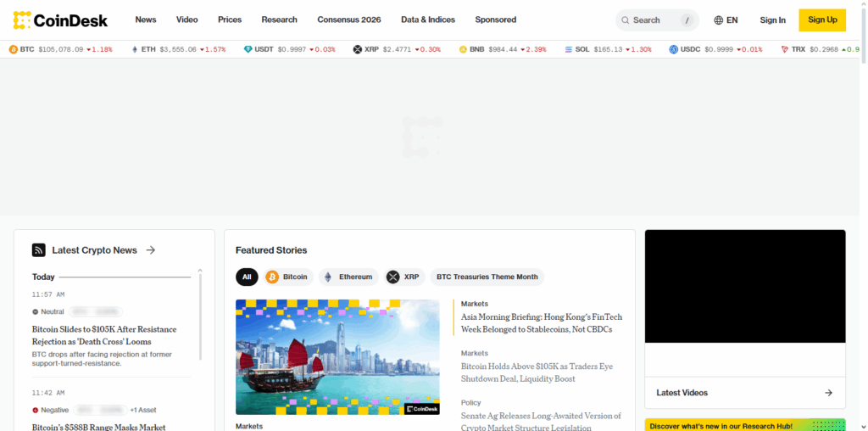Click the USDC ticker coin icon

tap(674, 49)
